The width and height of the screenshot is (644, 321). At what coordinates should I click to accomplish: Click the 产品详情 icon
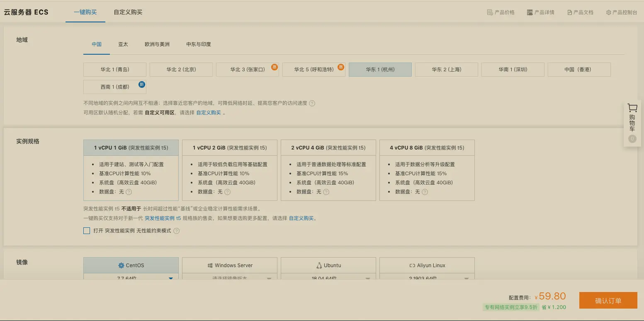click(x=530, y=12)
